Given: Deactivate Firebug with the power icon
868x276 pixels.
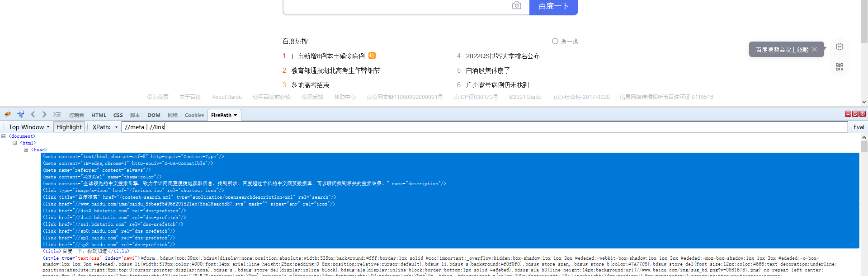Looking at the screenshot, I should coord(863,114).
